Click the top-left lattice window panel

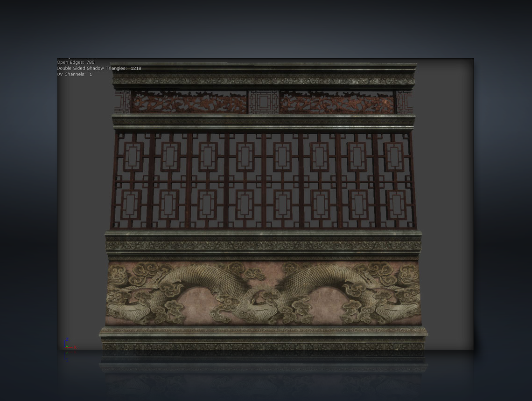pos(133,157)
